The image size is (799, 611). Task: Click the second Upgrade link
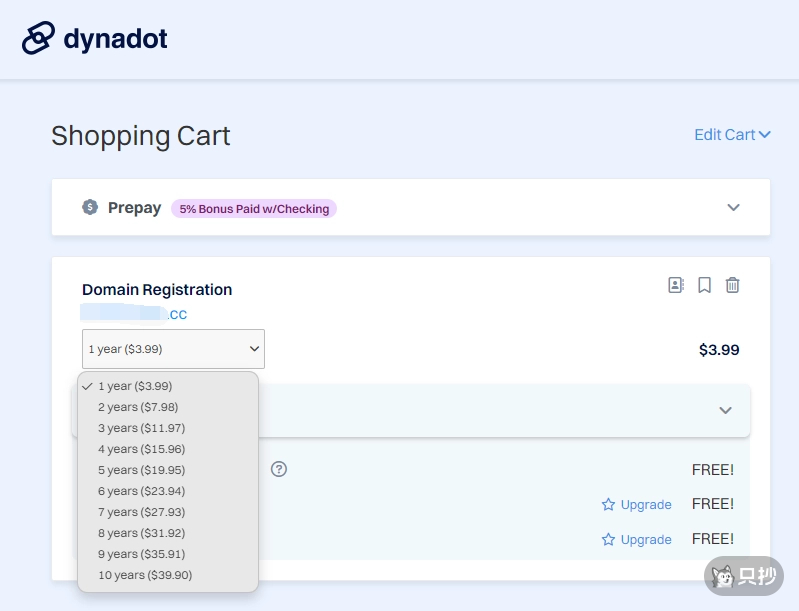(x=645, y=539)
